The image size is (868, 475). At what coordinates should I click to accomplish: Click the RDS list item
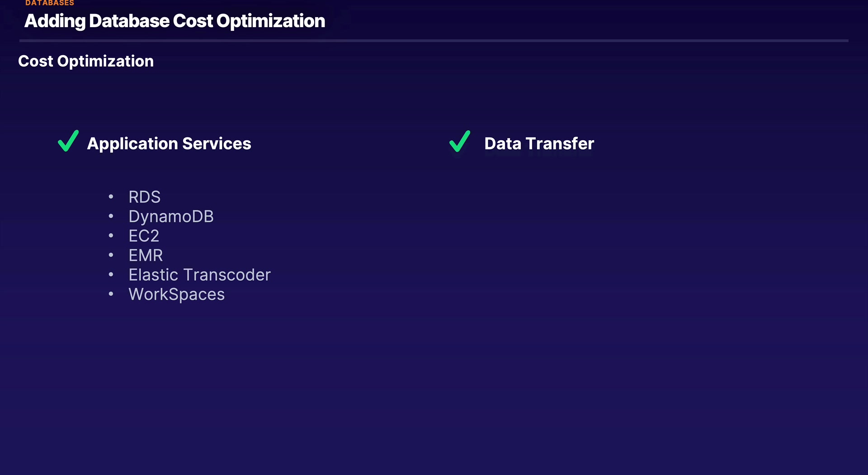point(144,197)
